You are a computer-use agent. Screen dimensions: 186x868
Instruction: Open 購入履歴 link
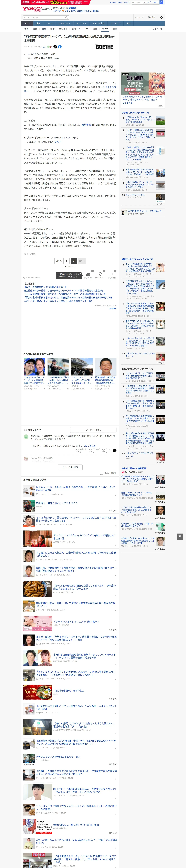[152, 17]
